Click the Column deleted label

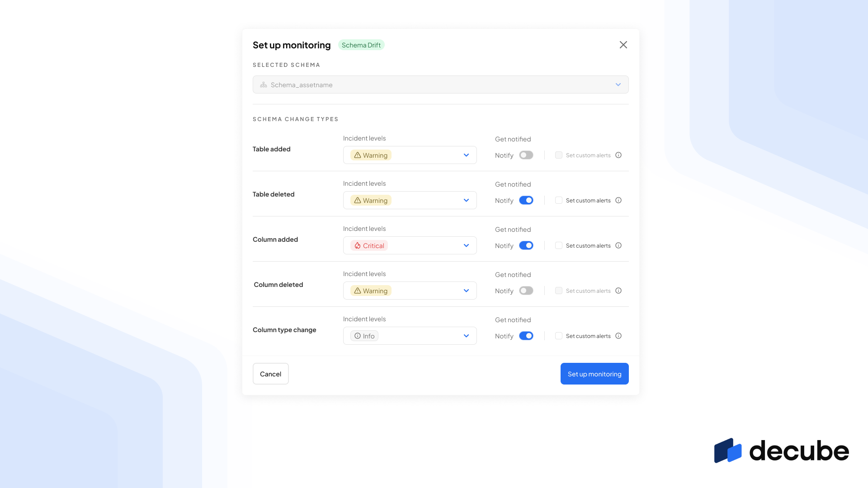click(278, 285)
